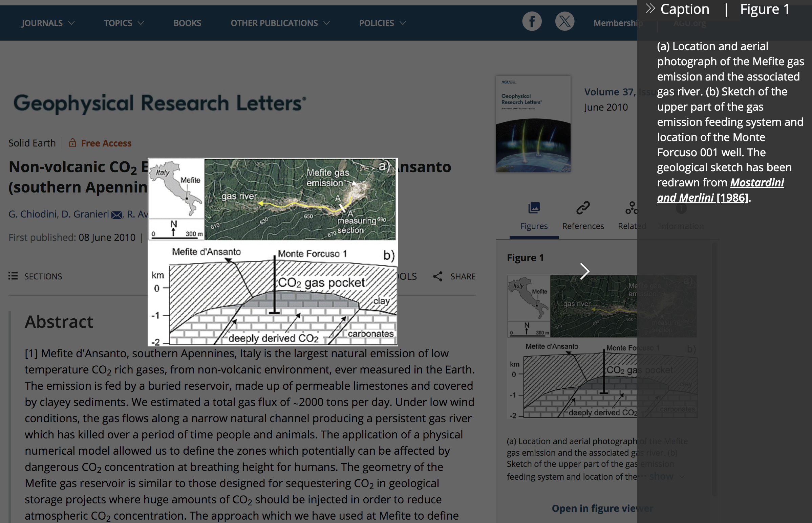Click the SECTIONS button label
The image size is (812, 523).
43,276
